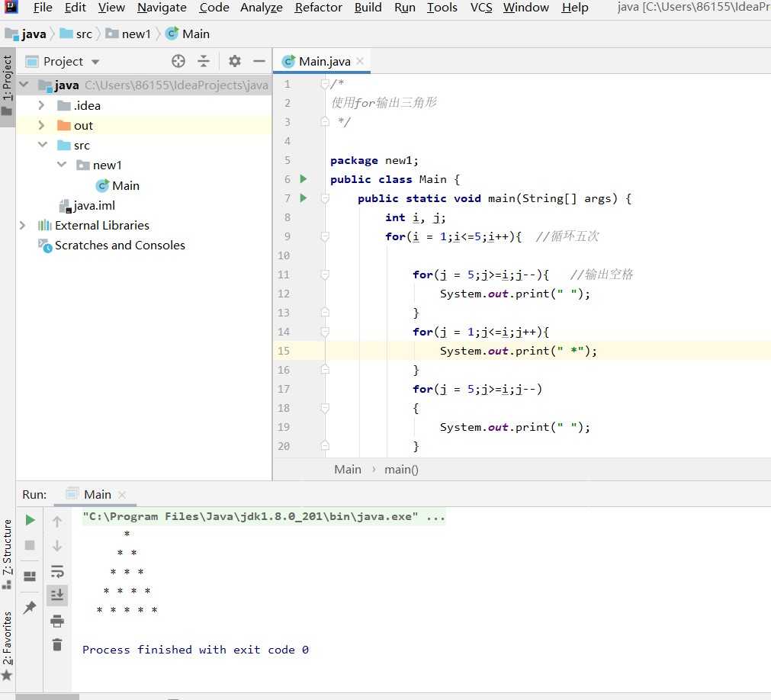Screen dimensions: 771x700
Task: Open the Tools menu
Action: coord(442,8)
